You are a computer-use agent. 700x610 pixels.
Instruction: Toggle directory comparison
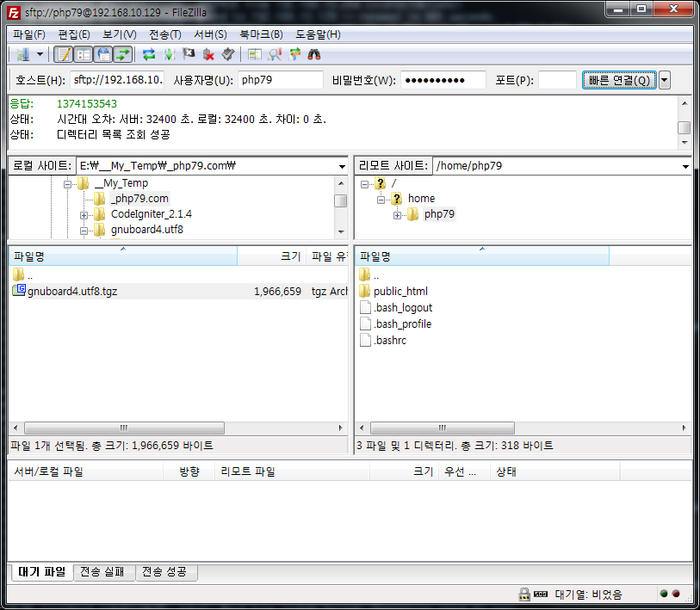(x=275, y=54)
